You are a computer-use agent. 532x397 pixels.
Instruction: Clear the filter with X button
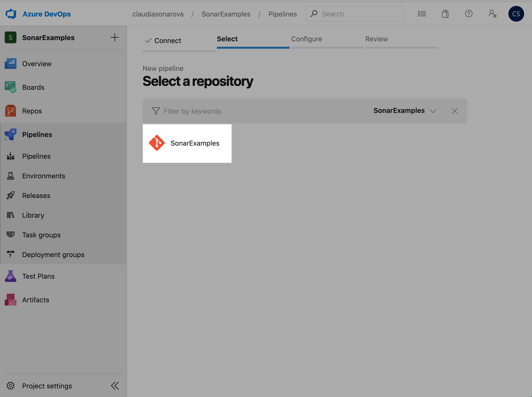(x=455, y=111)
